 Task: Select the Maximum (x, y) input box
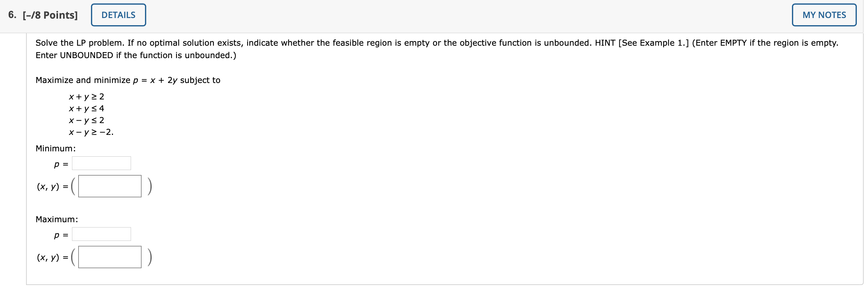pyautogui.click(x=109, y=257)
